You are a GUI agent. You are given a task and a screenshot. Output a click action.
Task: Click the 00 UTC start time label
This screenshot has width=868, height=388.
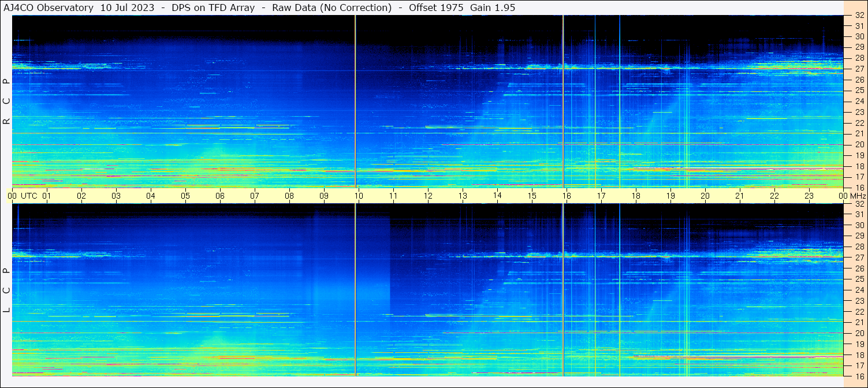(x=23, y=196)
